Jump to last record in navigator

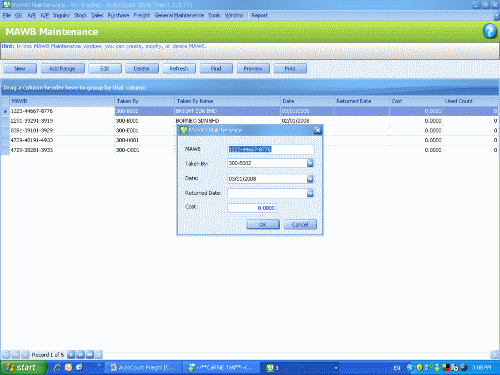90,355
